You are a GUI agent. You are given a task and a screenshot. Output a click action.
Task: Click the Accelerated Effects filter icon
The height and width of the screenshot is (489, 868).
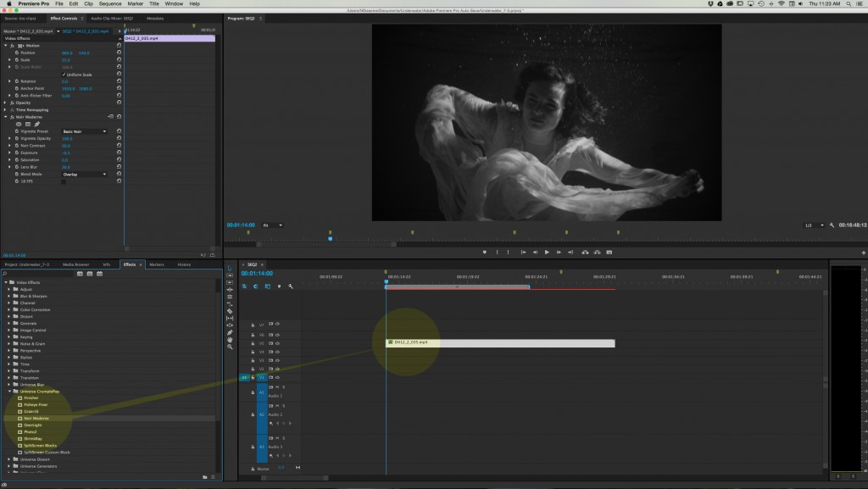click(80, 274)
